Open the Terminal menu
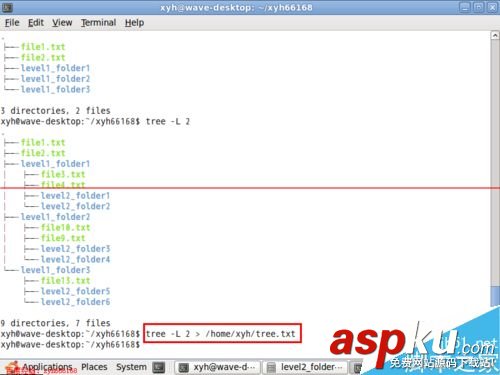Viewport: 500px width, 375px height. click(99, 23)
